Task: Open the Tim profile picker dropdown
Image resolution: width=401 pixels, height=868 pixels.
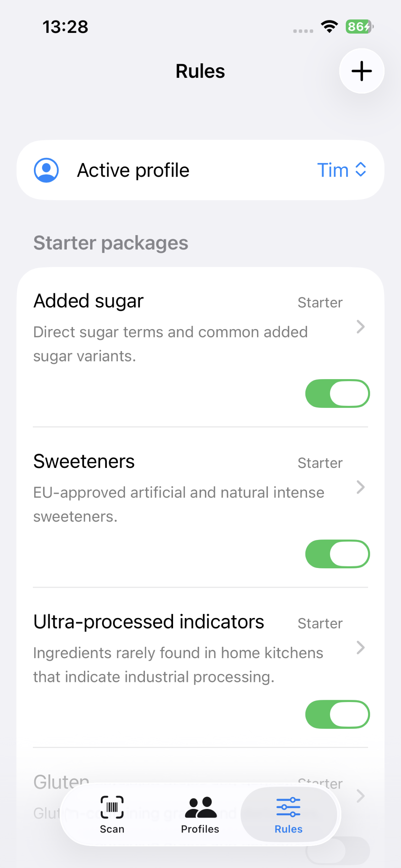Action: point(342,170)
